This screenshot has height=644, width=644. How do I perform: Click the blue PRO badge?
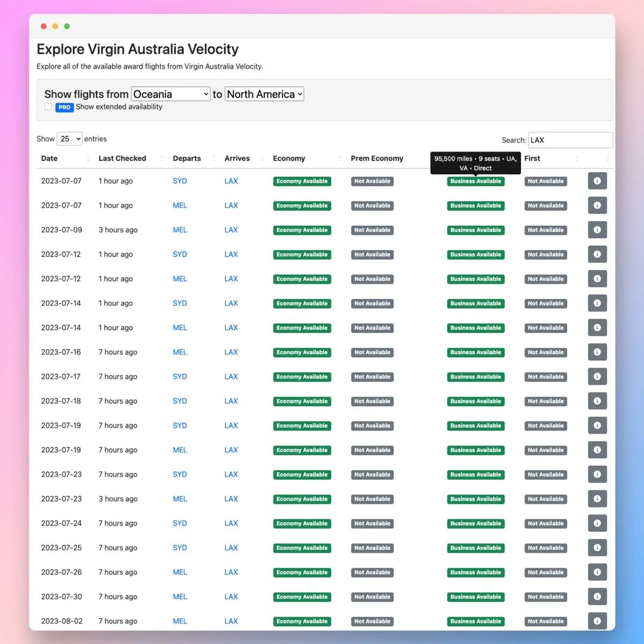point(64,107)
